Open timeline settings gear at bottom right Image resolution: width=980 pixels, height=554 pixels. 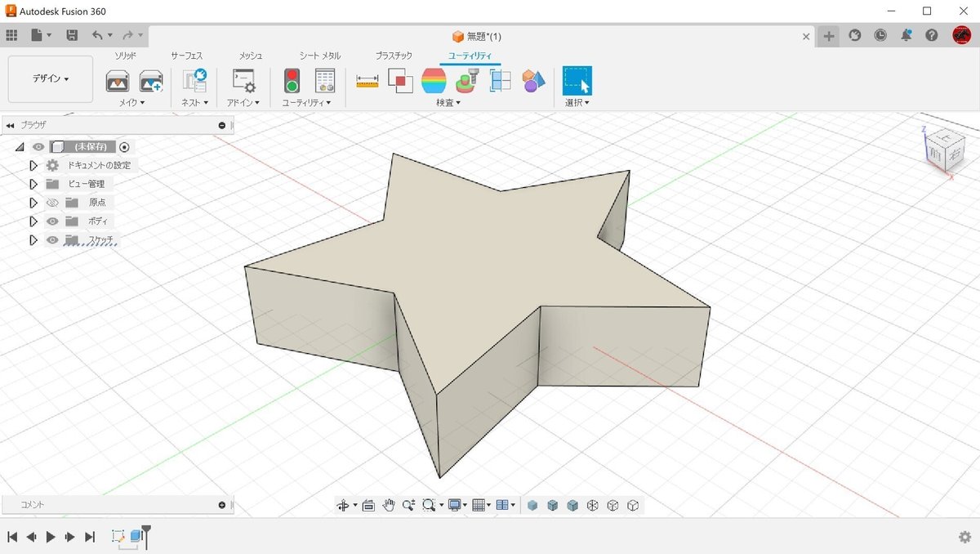click(964, 537)
